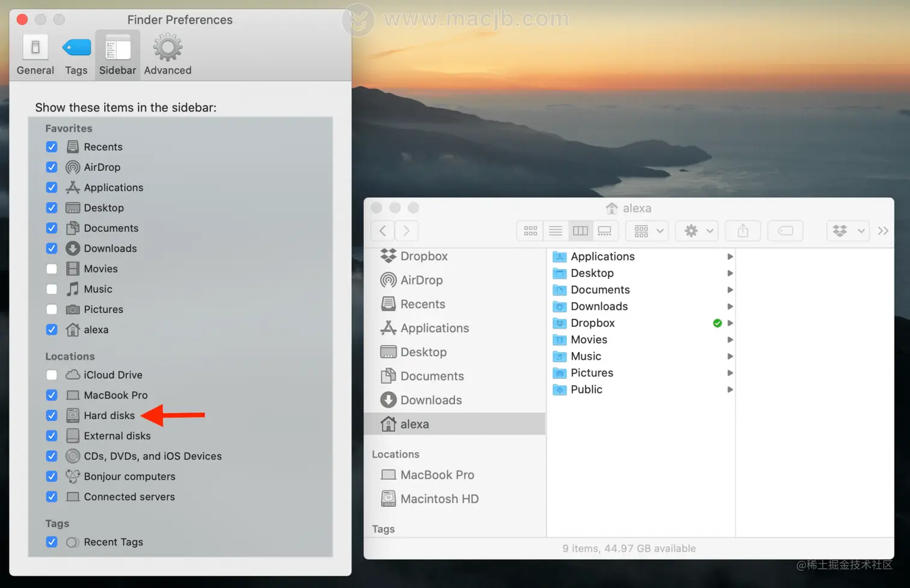Switch Finder to list view
Image resolution: width=910 pixels, height=588 pixels.
click(556, 231)
